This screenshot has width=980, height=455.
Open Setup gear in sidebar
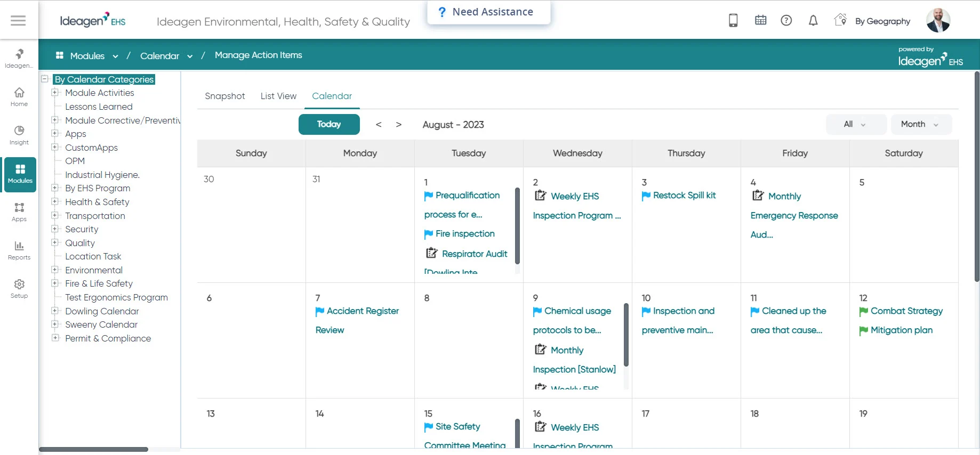[19, 289]
